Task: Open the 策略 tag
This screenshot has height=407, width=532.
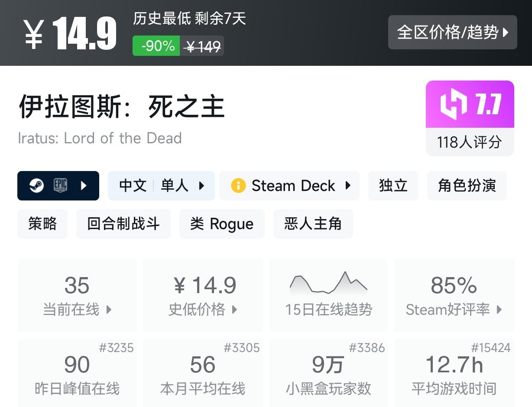Action: [42, 224]
